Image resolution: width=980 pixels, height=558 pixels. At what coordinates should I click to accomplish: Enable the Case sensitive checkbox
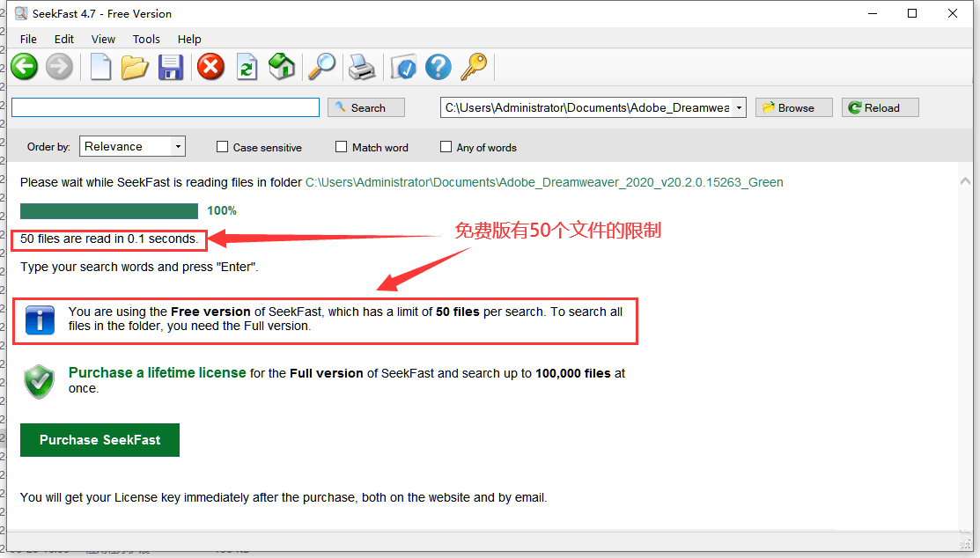coord(222,147)
